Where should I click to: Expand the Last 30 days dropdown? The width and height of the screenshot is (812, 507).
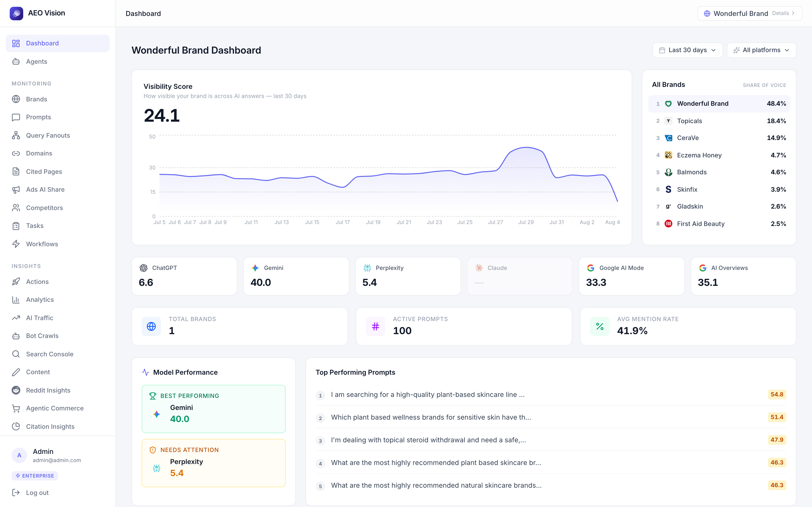pyautogui.click(x=688, y=50)
